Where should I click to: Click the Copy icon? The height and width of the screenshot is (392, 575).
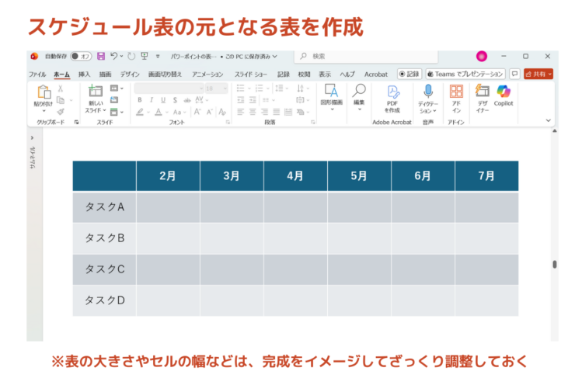coord(61,100)
